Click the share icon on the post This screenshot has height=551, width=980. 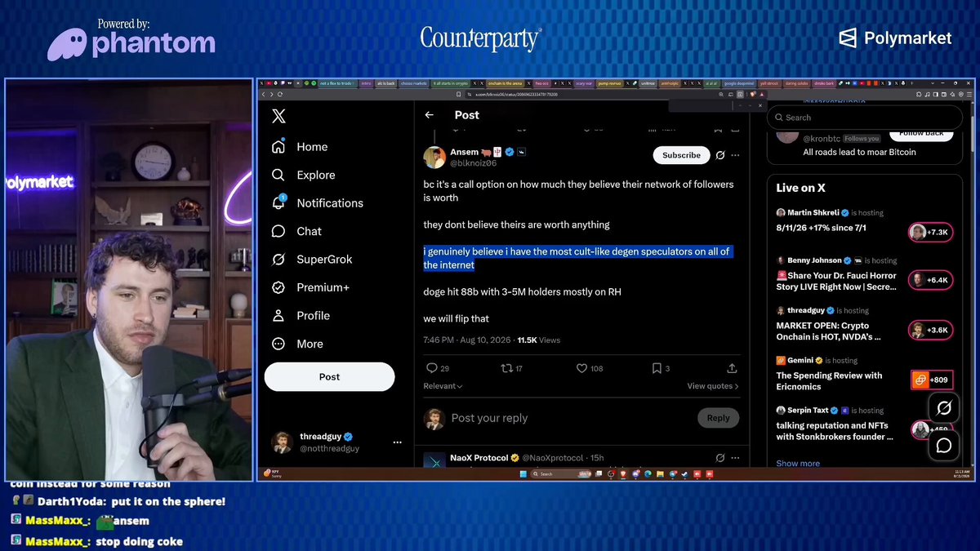pos(732,368)
